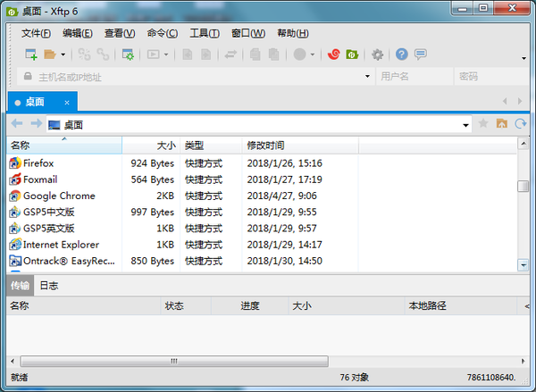The width and height of the screenshot is (536, 392).
Task: Go forward with the blue right arrow
Action: tap(37, 123)
